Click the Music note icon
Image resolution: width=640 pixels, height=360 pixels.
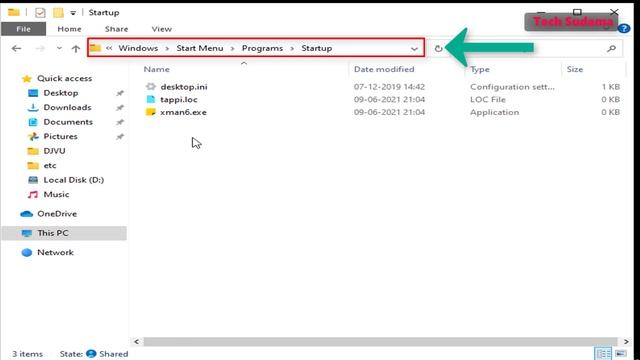point(33,195)
